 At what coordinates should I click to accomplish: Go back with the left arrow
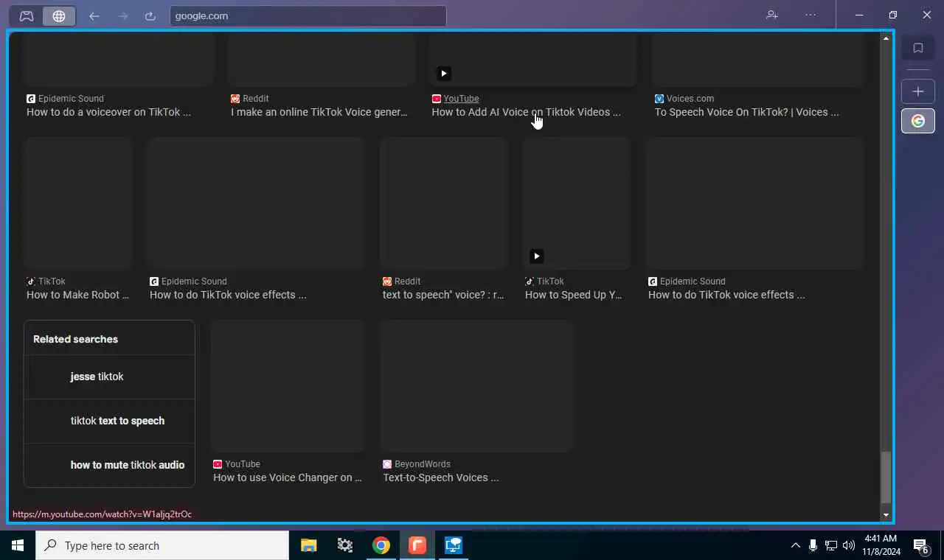(94, 15)
